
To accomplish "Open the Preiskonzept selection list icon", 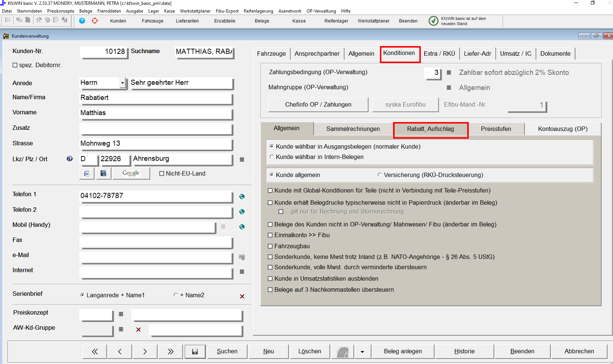I will [121, 314].
